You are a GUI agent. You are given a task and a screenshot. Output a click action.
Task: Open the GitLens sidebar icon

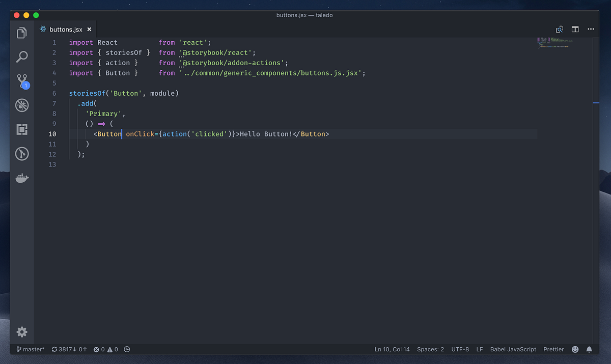pos(21,154)
